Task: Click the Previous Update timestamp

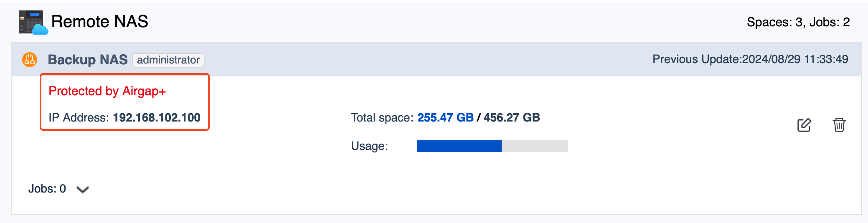Action: (750, 59)
